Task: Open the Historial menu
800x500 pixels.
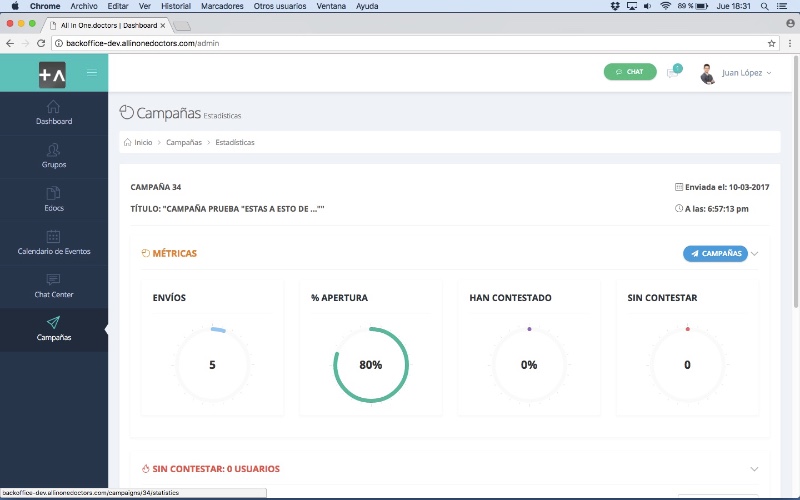Action: [x=176, y=6]
